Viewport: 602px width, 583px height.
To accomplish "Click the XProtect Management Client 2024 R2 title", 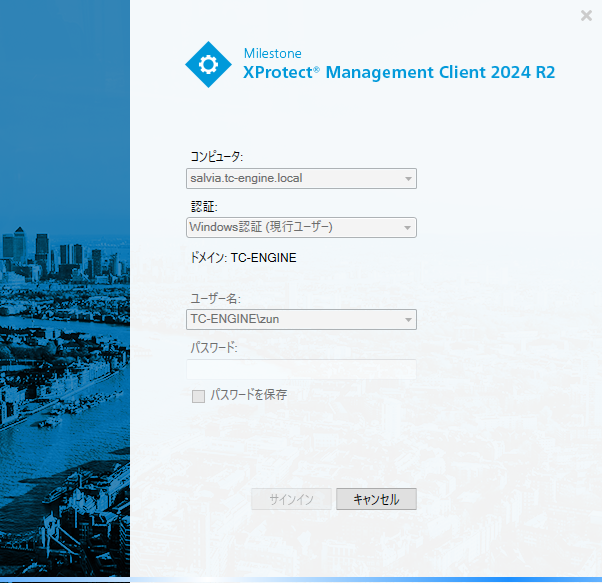I will (x=399, y=73).
